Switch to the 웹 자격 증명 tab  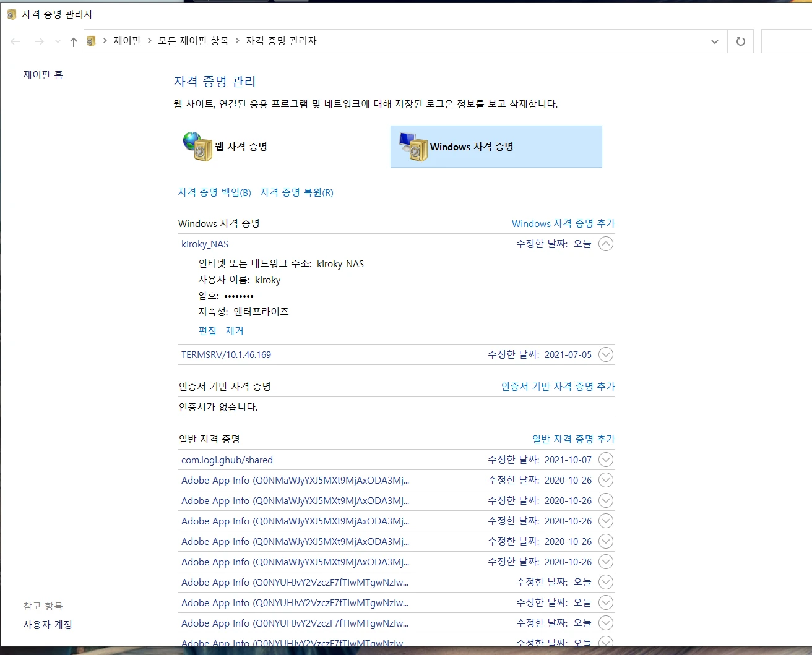[x=241, y=147]
